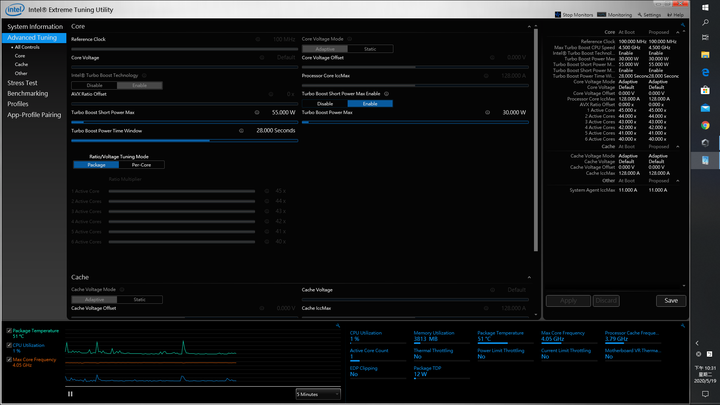Open System Information section

coord(35,27)
